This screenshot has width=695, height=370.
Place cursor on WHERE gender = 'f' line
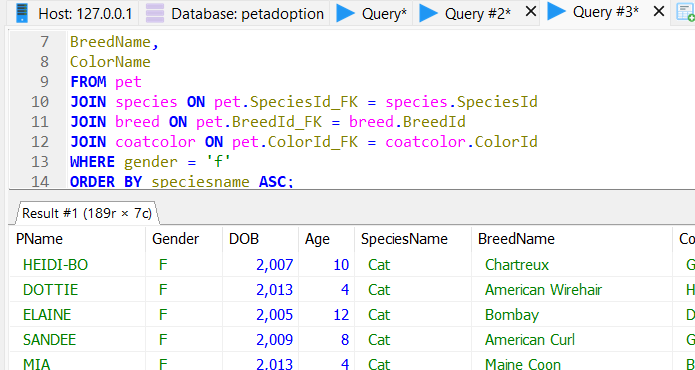tap(151, 162)
